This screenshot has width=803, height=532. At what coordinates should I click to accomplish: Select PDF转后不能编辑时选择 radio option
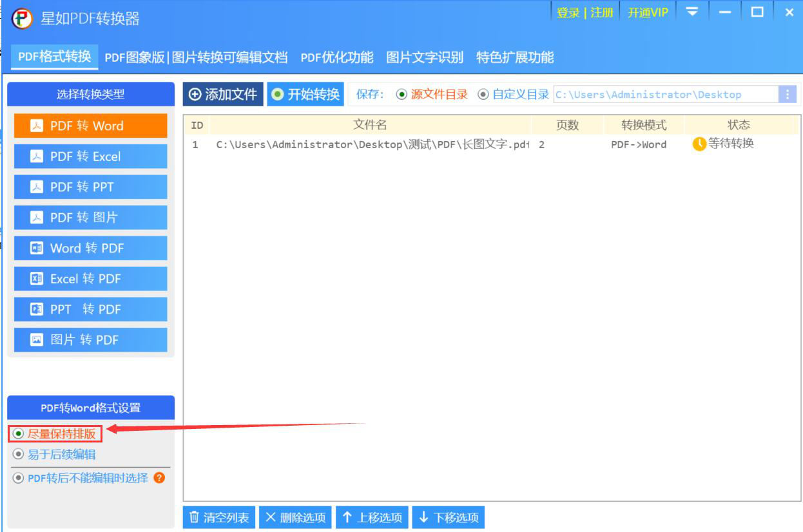click(x=81, y=478)
